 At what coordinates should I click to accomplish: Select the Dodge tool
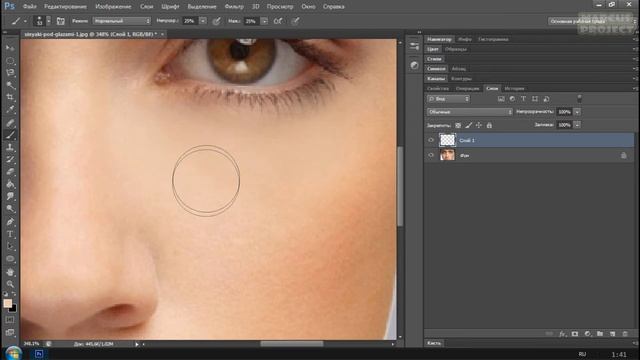tap(10, 209)
